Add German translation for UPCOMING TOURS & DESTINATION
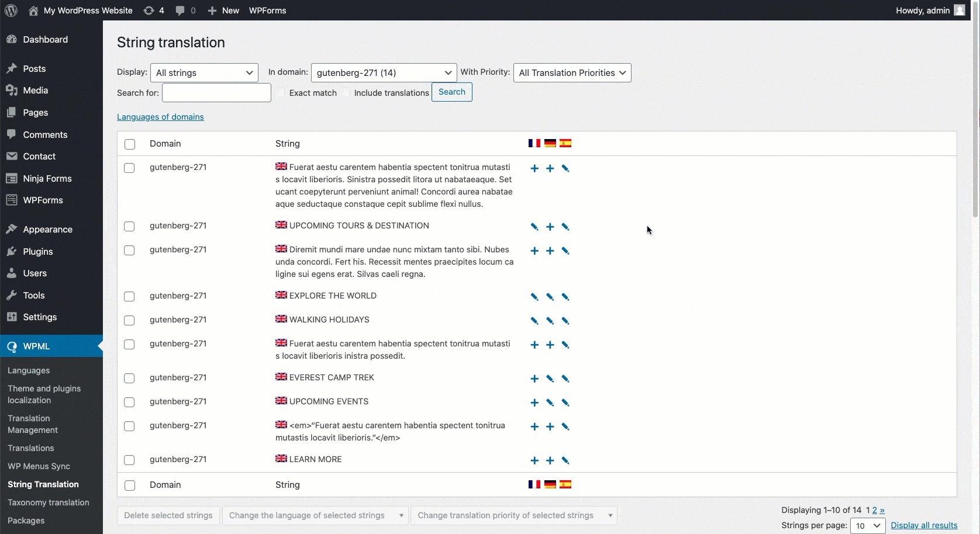The height and width of the screenshot is (534, 980). pos(550,227)
